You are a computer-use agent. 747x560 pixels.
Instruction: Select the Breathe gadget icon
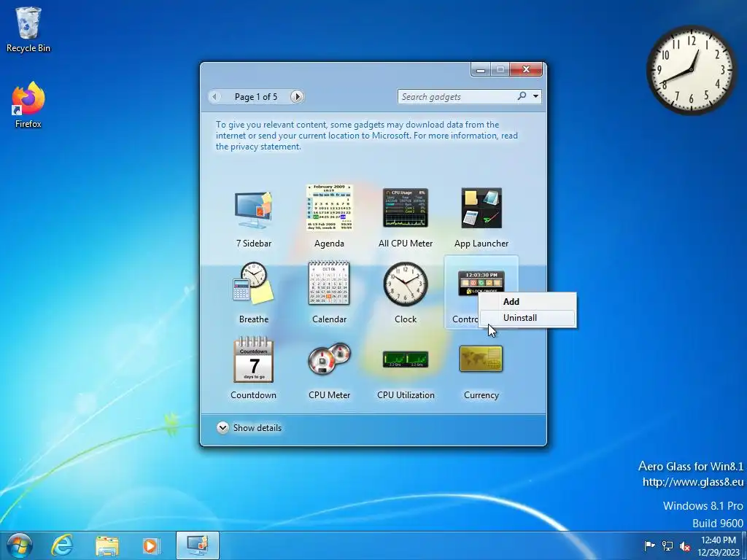point(253,283)
